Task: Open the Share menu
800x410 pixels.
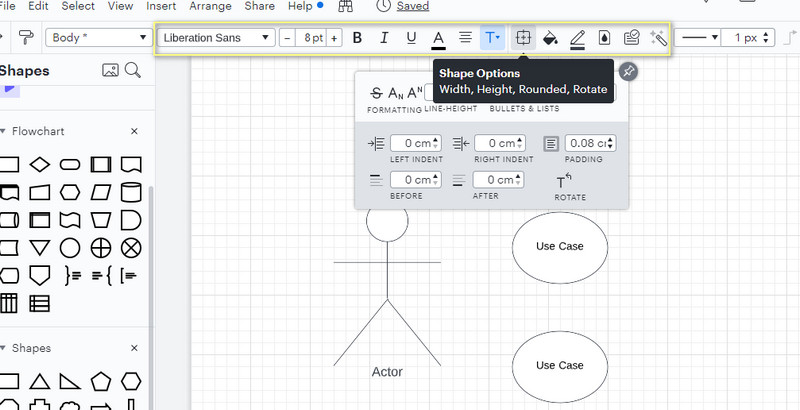Action: [x=260, y=6]
